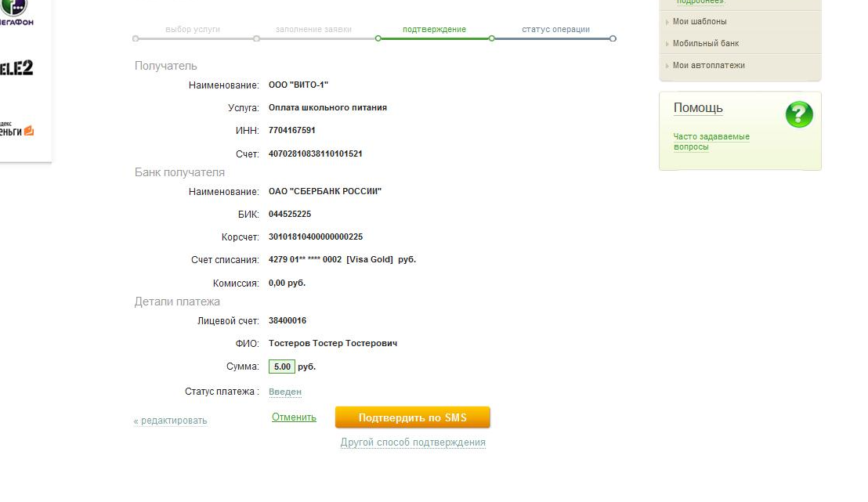Click the name Тостеров Тостер Тостерович
Image resolution: width=868 pixels, height=502 pixels.
[333, 343]
